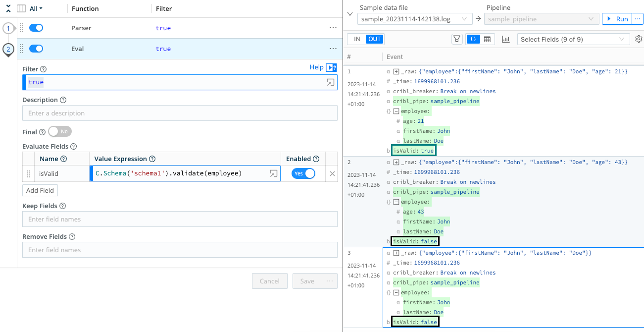Select the Eval function row name

78,49
